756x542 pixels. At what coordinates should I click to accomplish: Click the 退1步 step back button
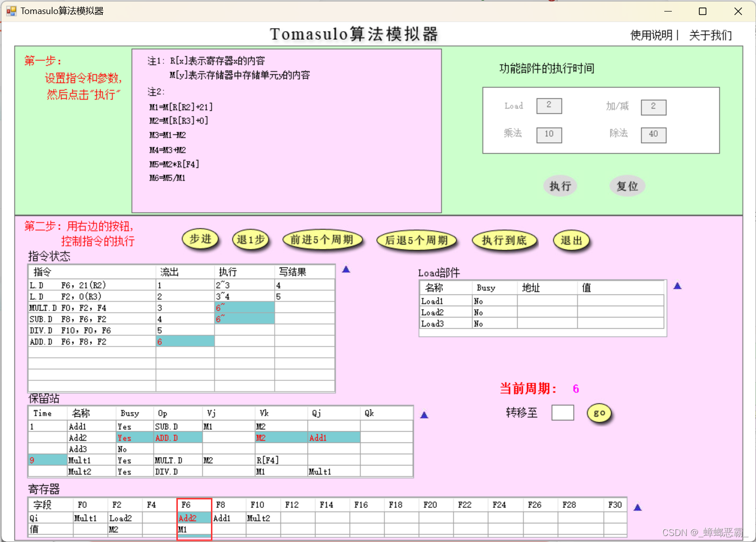click(250, 240)
